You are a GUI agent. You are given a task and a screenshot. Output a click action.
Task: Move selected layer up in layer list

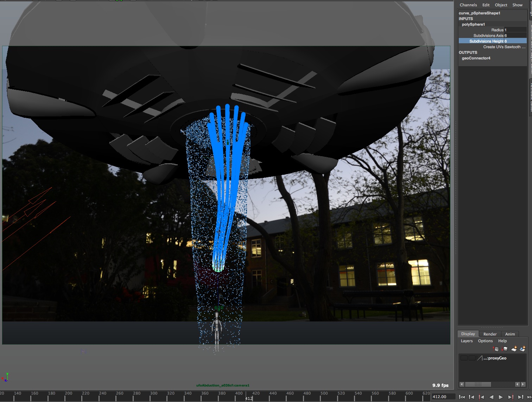pyautogui.click(x=496, y=349)
